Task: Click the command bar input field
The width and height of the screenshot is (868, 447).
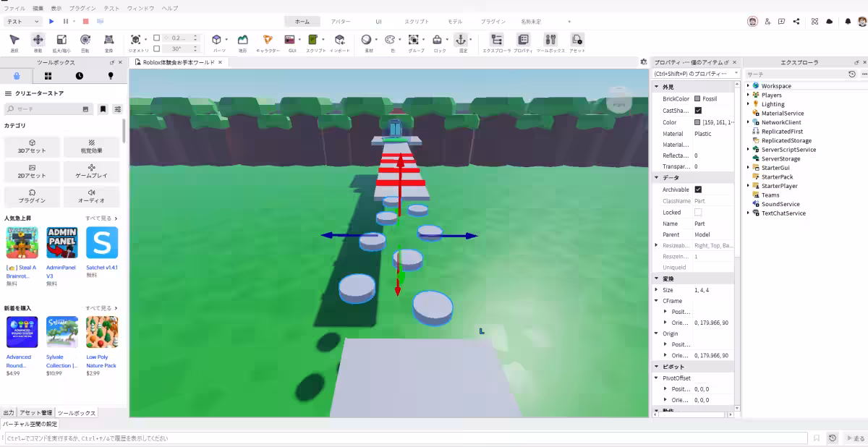Action: pyautogui.click(x=405, y=438)
